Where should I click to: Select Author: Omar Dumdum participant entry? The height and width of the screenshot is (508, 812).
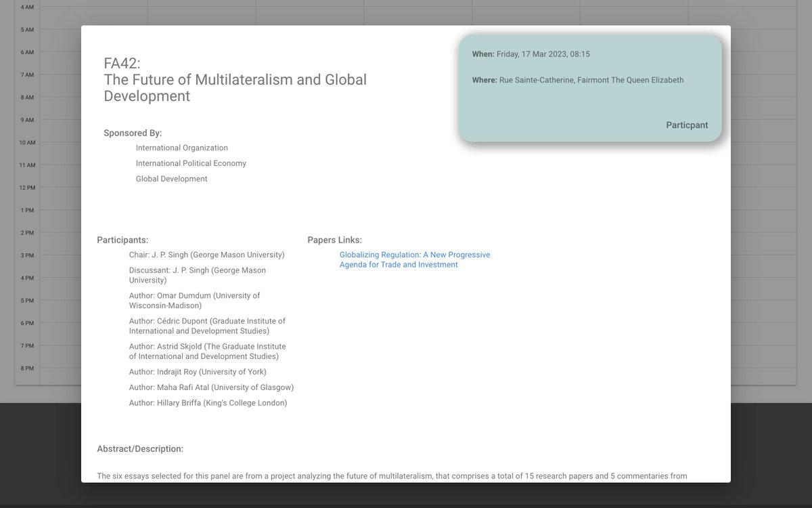tap(195, 300)
